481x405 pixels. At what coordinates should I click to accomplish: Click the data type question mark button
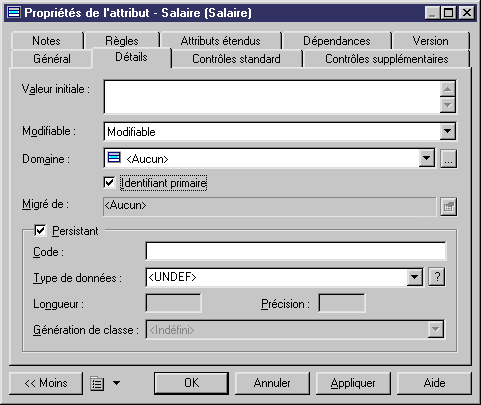coord(437,277)
